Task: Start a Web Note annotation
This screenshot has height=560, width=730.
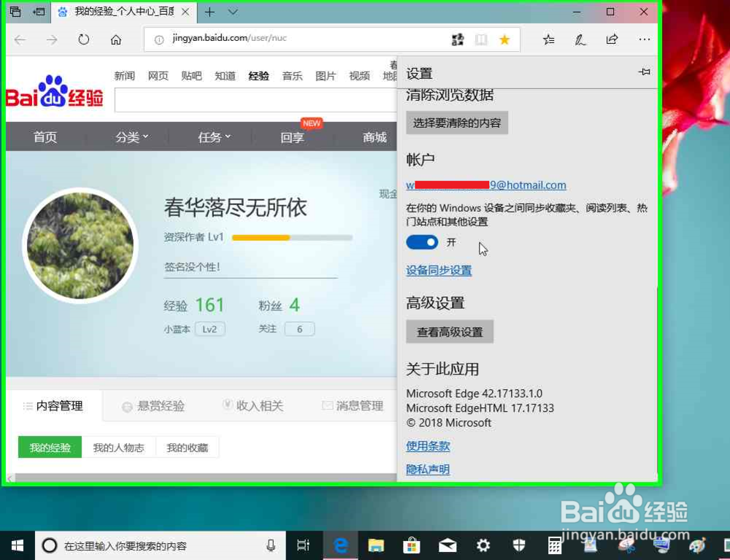Action: [x=580, y=41]
